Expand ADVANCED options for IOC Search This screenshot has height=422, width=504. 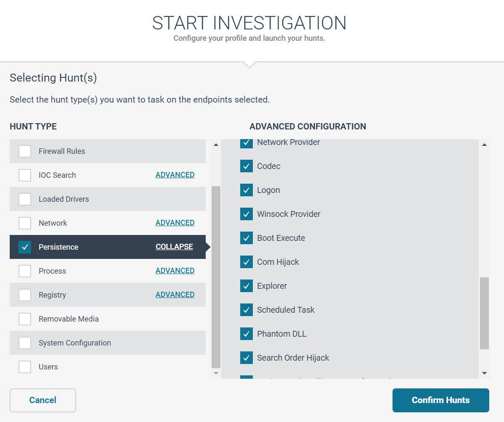click(x=175, y=175)
